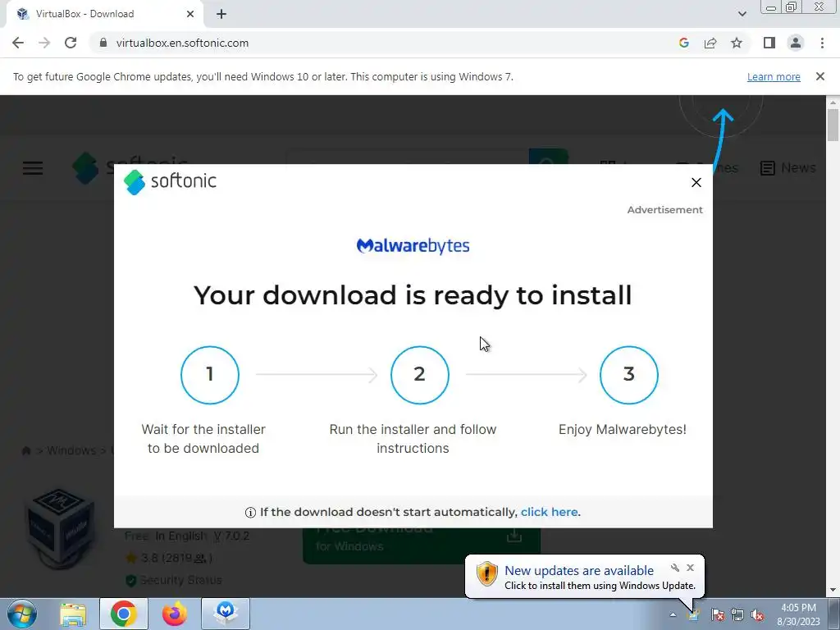840x630 pixels.
Task: Click the Google icon in address bar
Action: [x=683, y=43]
